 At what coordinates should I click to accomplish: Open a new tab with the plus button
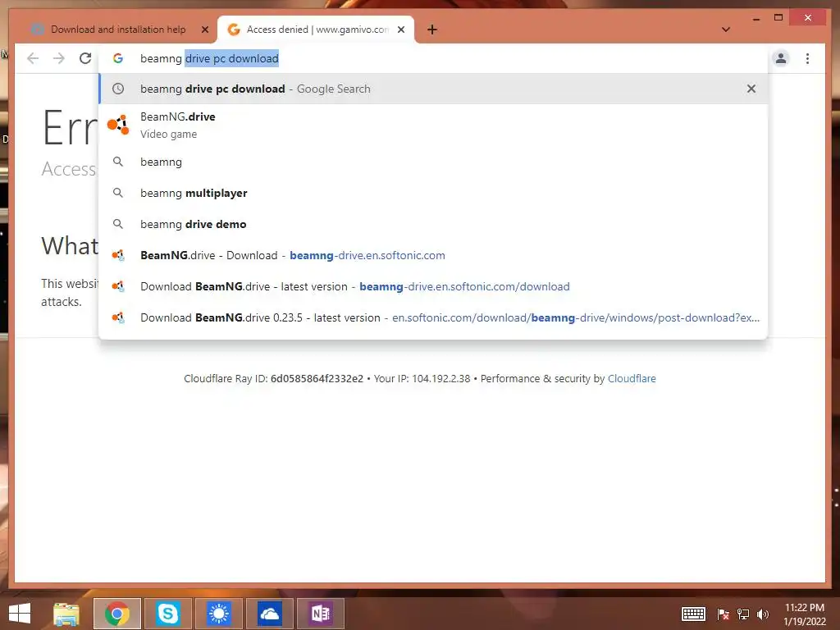[432, 30]
